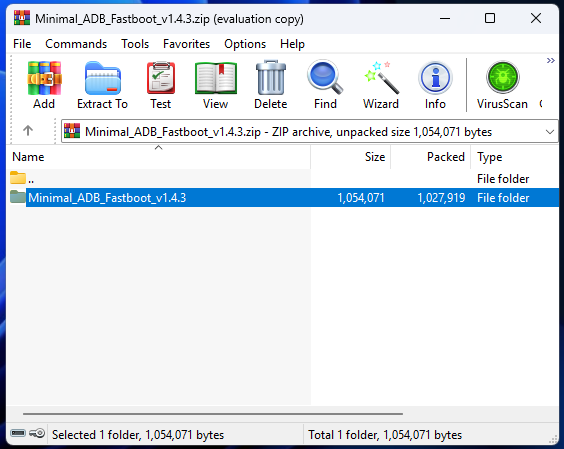The width and height of the screenshot is (564, 449).
Task: Click the disk drive status icon
Action: 18,433
